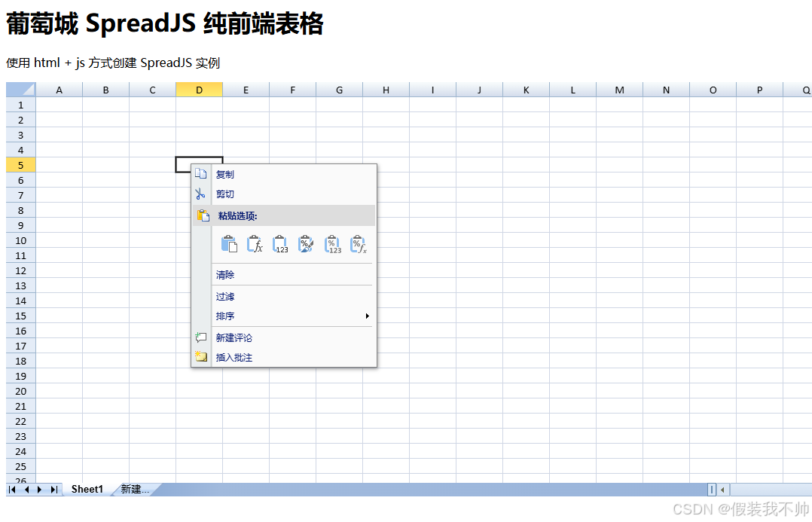Screen dimensions: 812x522
Task: Click the horizontal scrollbar track
Action: (771, 490)
